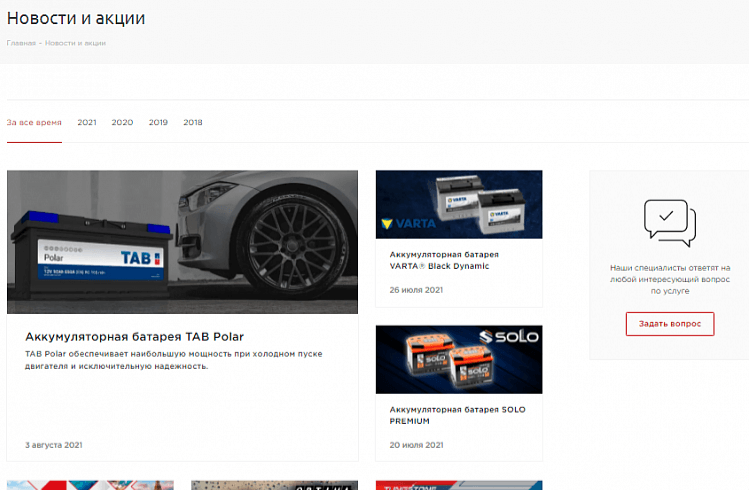Viewport: 749px width, 490px height.
Task: Click the '3 августа 2021' date text
Action: (54, 445)
